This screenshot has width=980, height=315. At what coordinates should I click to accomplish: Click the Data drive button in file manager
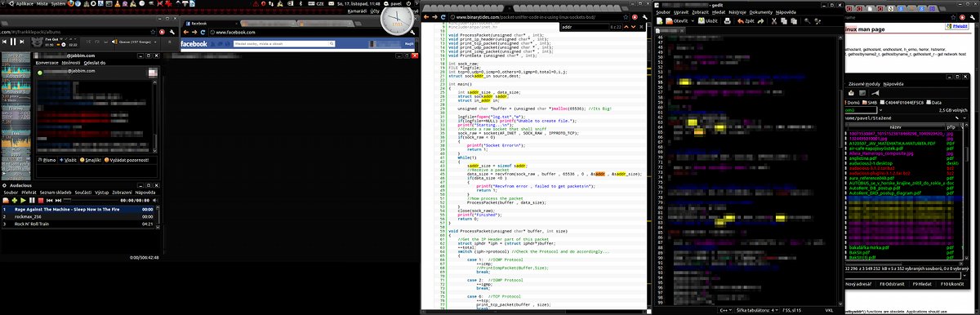point(934,102)
